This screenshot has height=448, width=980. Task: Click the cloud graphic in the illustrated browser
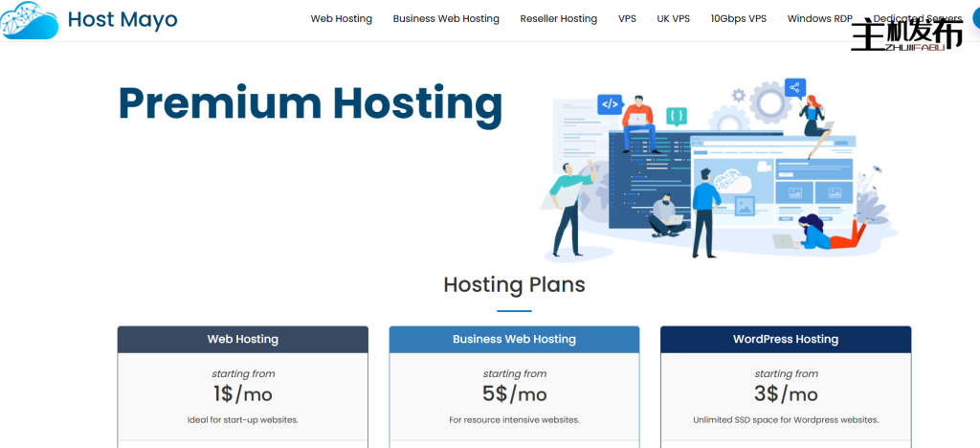tap(731, 181)
